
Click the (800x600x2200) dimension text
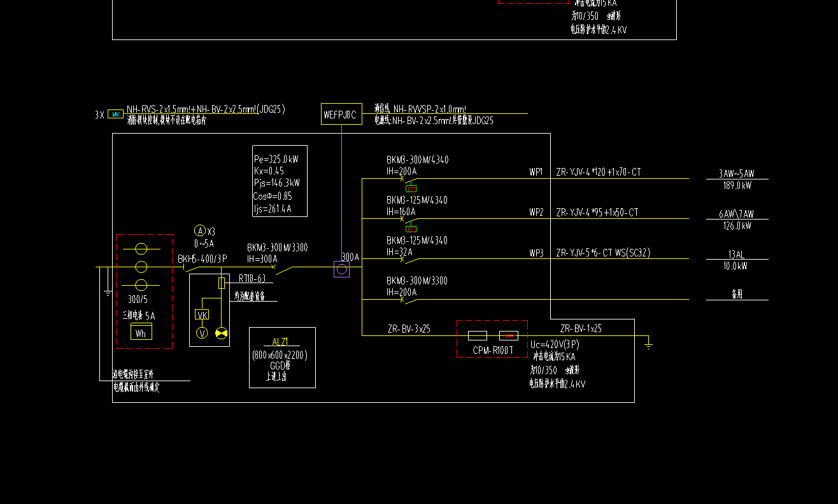tap(280, 355)
